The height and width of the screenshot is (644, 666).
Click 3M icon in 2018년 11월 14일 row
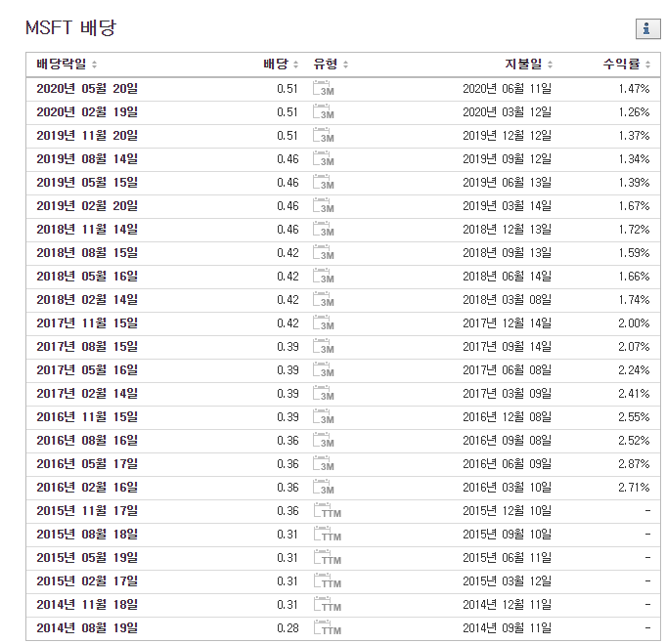(324, 230)
